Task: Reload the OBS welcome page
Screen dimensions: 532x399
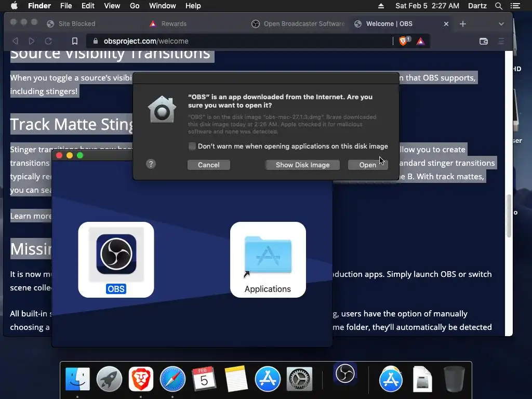Action: click(48, 41)
